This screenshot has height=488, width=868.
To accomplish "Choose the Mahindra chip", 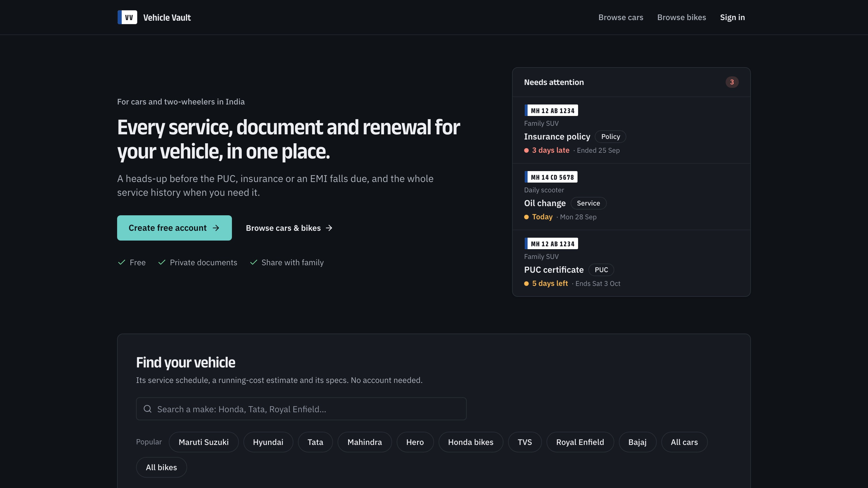I will coord(365,442).
